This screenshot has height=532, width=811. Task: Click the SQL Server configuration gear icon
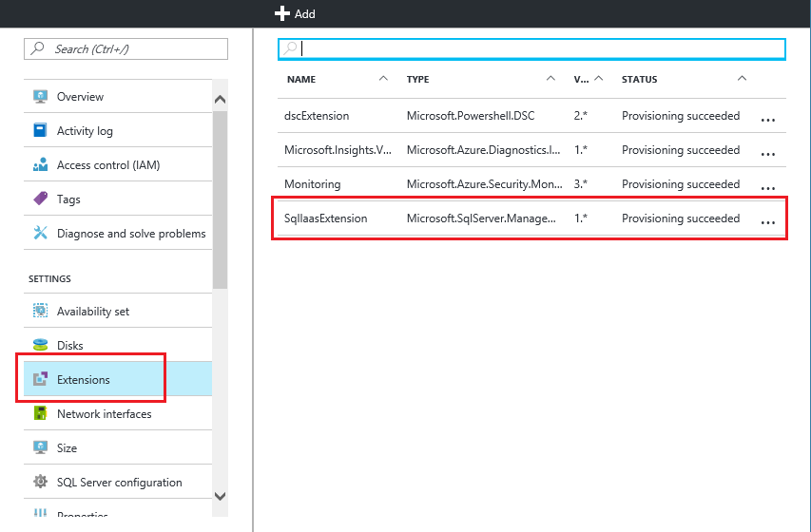click(40, 482)
